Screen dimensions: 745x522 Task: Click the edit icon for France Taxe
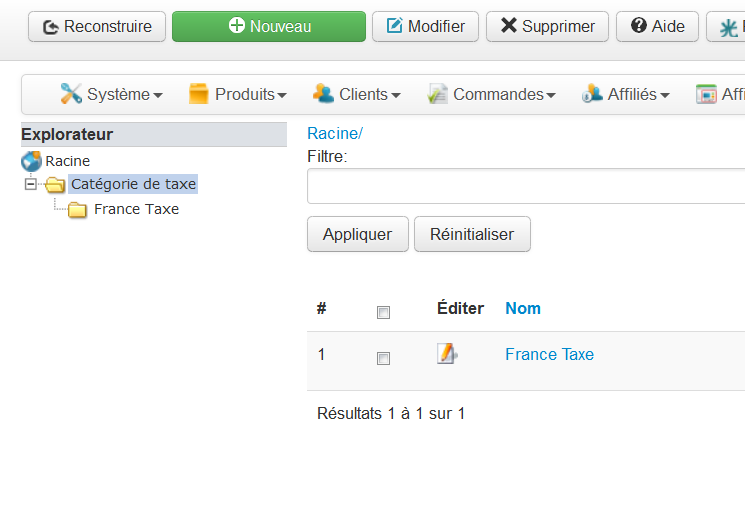[447, 354]
